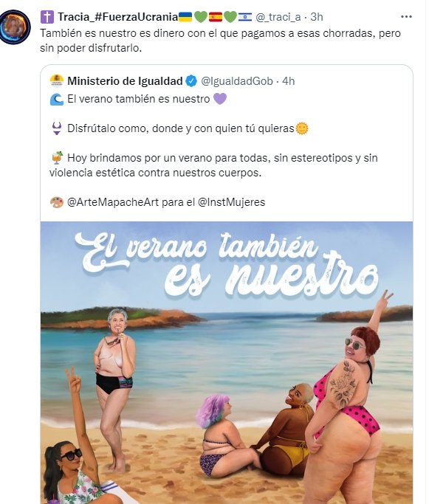Open Tracia's profile avatar picture
Screen dimensions: 429x504
(15, 27)
